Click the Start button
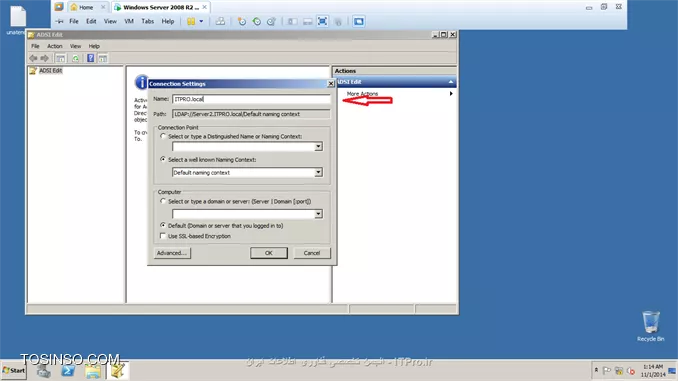678x381 pixels. pos(13,371)
